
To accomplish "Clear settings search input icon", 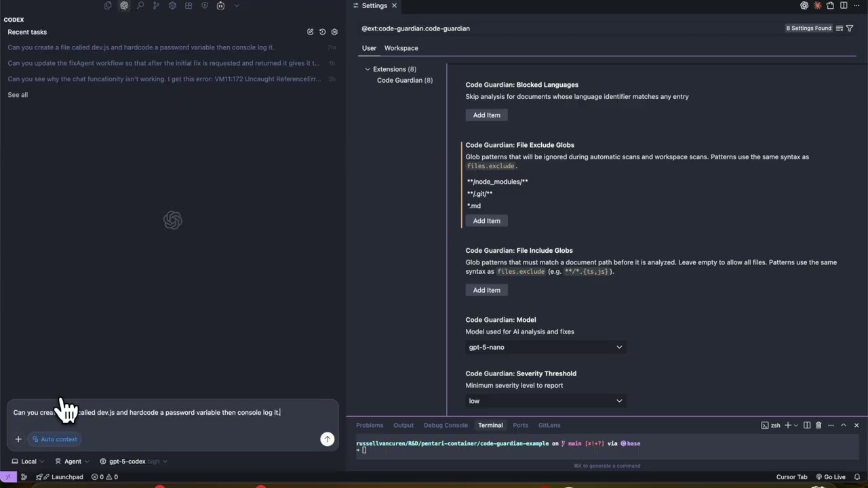I will click(840, 28).
